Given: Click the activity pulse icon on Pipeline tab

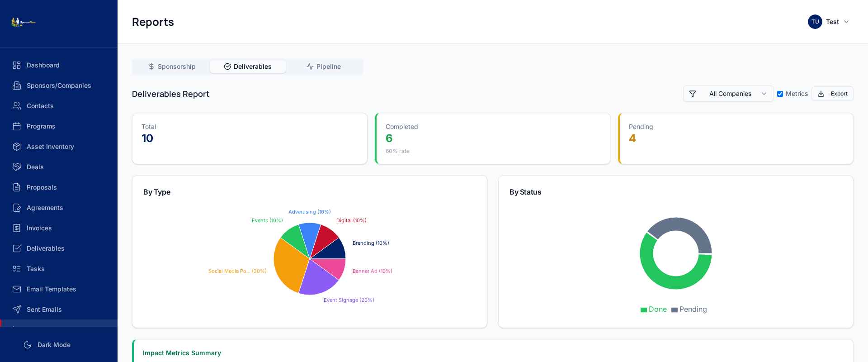Looking at the screenshot, I should pos(310,67).
